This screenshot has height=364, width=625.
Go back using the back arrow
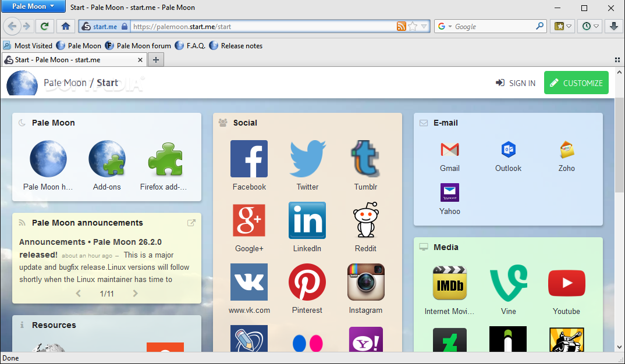tap(12, 26)
